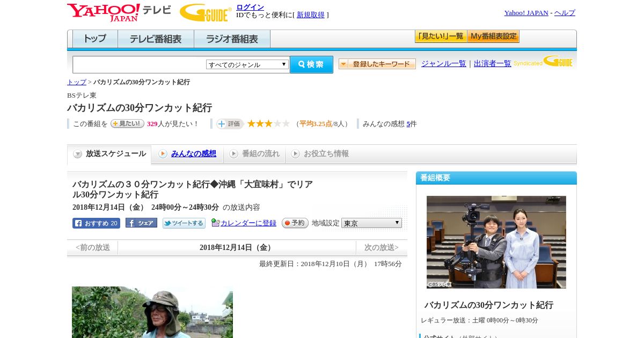Click the Yahoo! JAPAN テレビ logo
Screen dimensions: 644x338
tap(119, 12)
